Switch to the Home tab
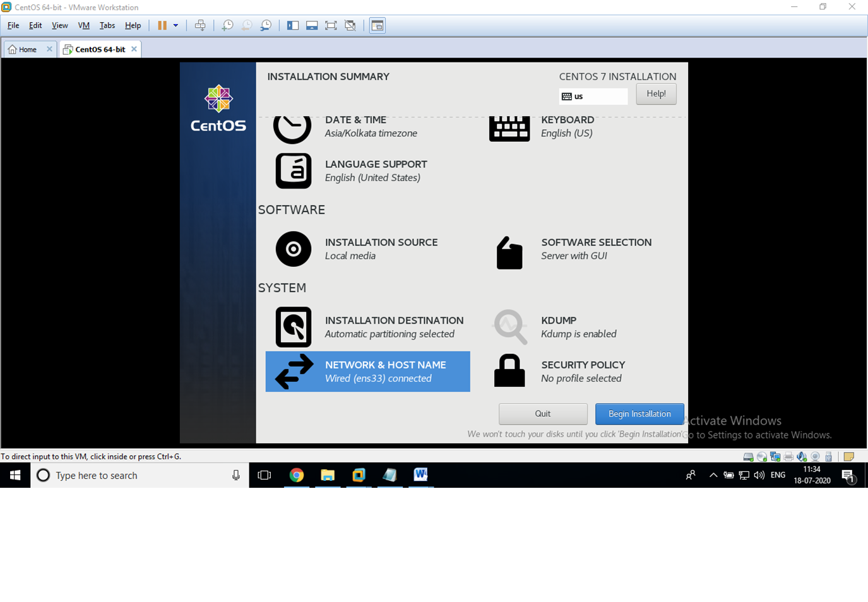The height and width of the screenshot is (602, 868). pos(25,49)
